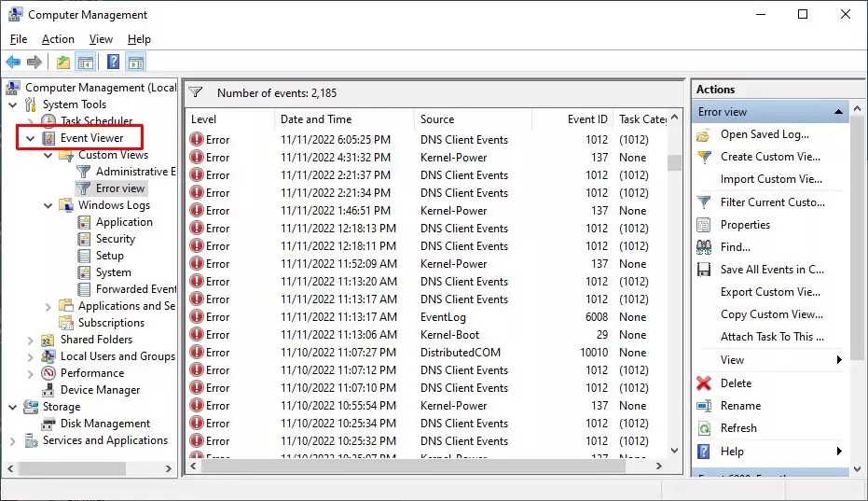Click Copy Custom View action

point(772,314)
